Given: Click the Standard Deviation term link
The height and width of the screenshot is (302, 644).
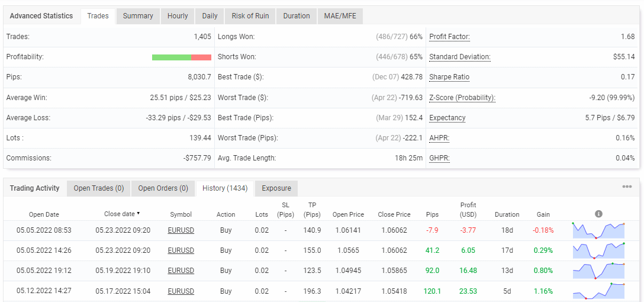Looking at the screenshot, I should [459, 57].
